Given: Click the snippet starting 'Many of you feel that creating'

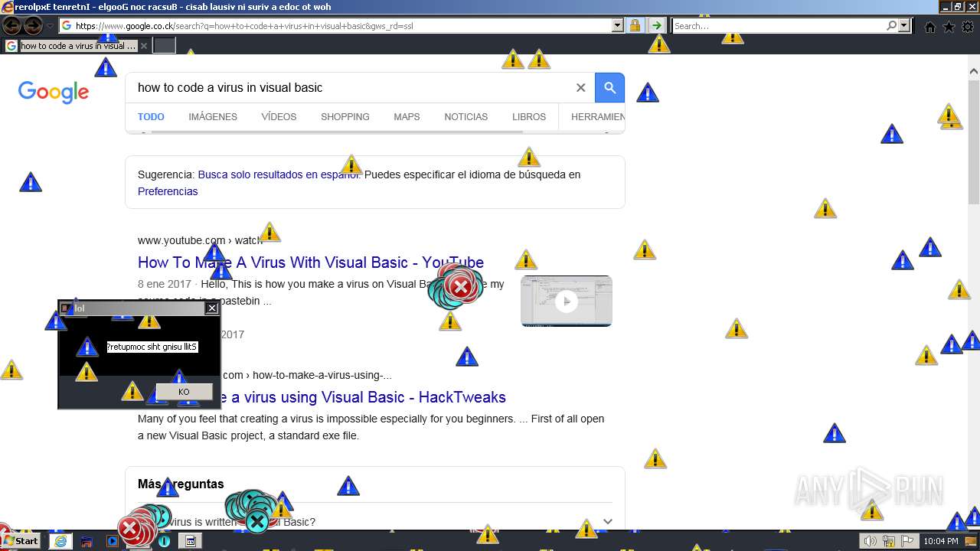Looking at the screenshot, I should [x=371, y=427].
